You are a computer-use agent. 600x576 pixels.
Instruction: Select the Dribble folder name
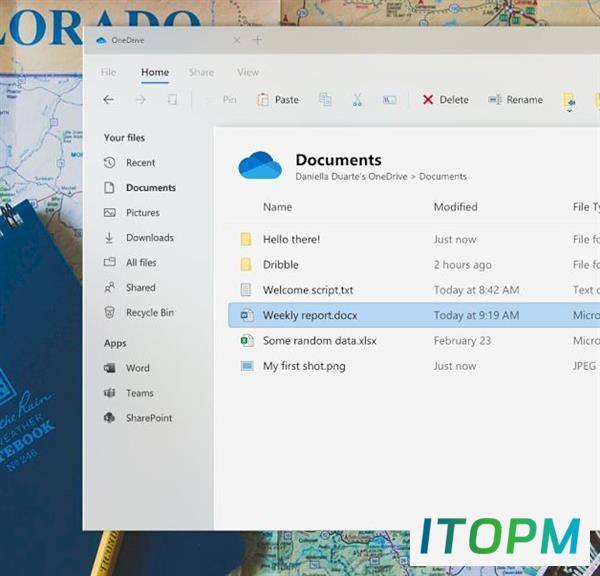tap(280, 265)
